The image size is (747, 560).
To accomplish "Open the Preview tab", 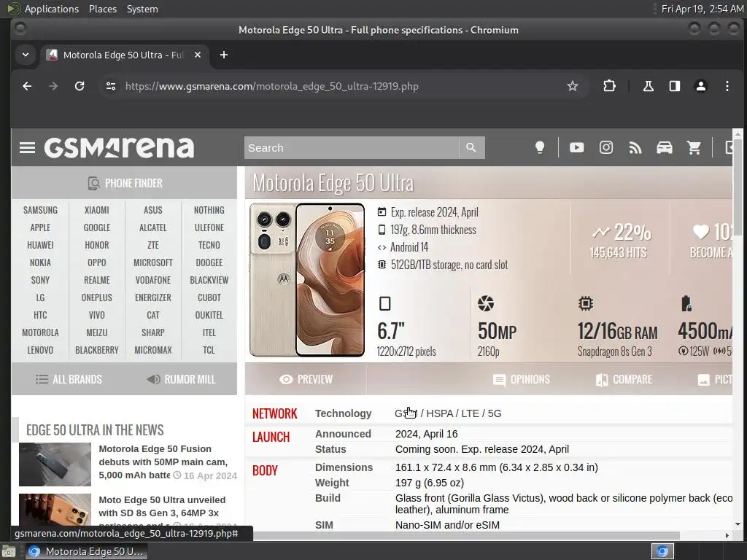I will pos(306,379).
